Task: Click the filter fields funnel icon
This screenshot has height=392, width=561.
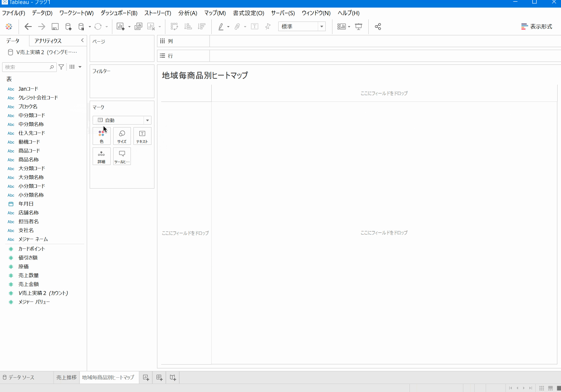Action: [x=61, y=67]
